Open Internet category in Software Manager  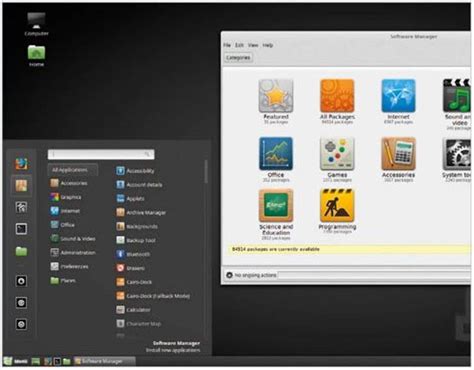pyautogui.click(x=398, y=102)
